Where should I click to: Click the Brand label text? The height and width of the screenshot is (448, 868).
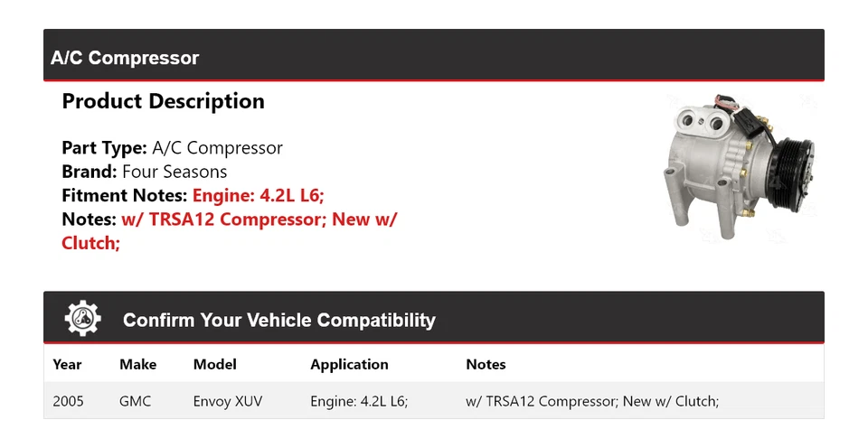[89, 172]
